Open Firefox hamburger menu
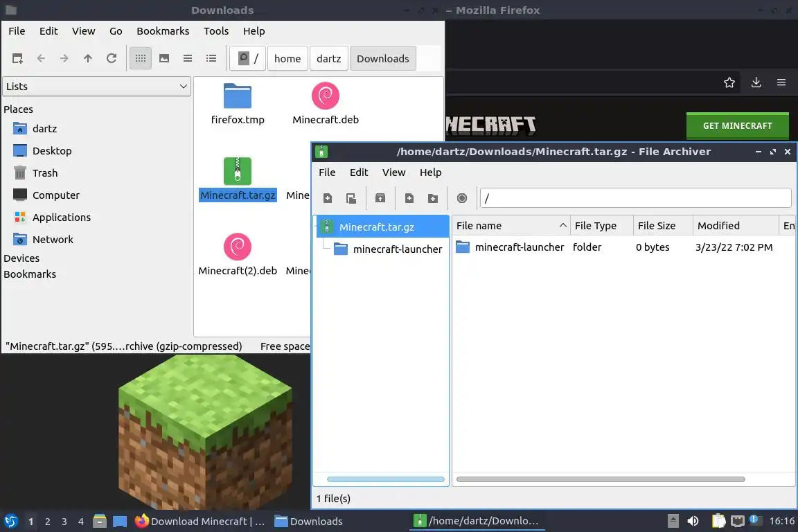Image resolution: width=798 pixels, height=532 pixels. [781, 82]
